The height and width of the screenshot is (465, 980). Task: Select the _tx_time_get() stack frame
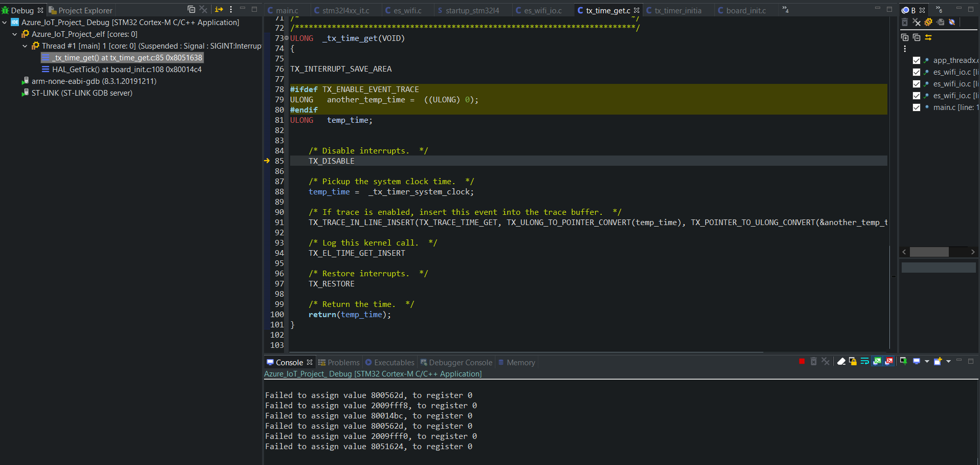tap(122, 58)
